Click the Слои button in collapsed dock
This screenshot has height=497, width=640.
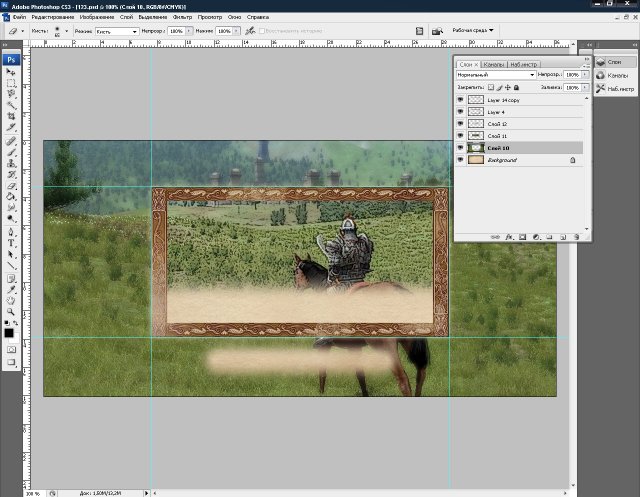coord(614,62)
